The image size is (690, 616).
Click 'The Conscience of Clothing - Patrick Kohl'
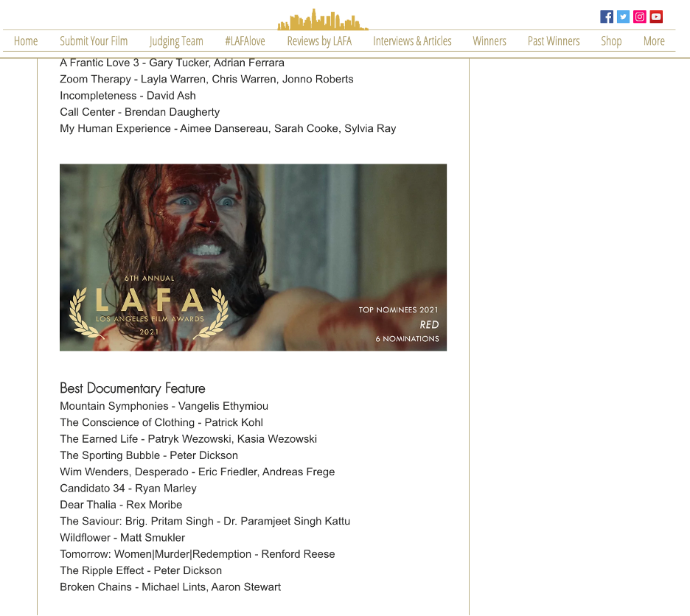point(161,422)
